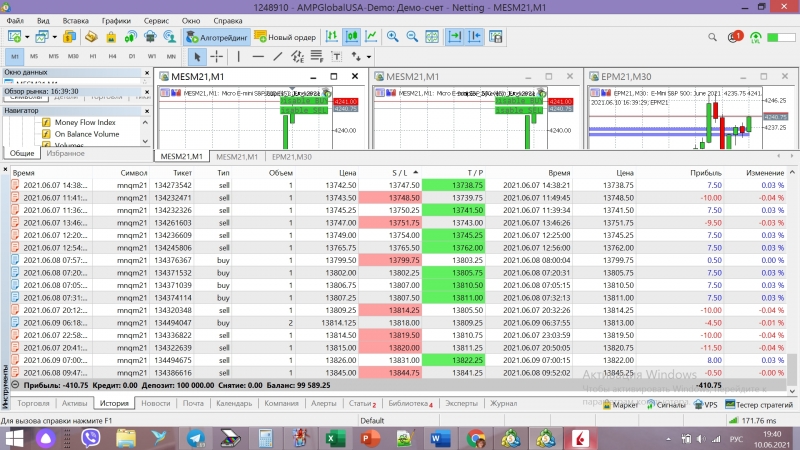Open the Графики menu
800x450 pixels.
point(116,21)
